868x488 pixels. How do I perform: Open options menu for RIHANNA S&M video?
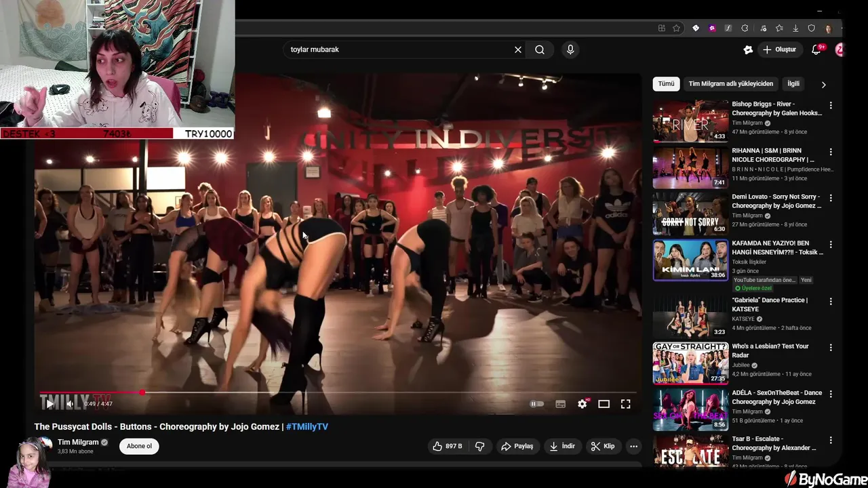pos(831,152)
